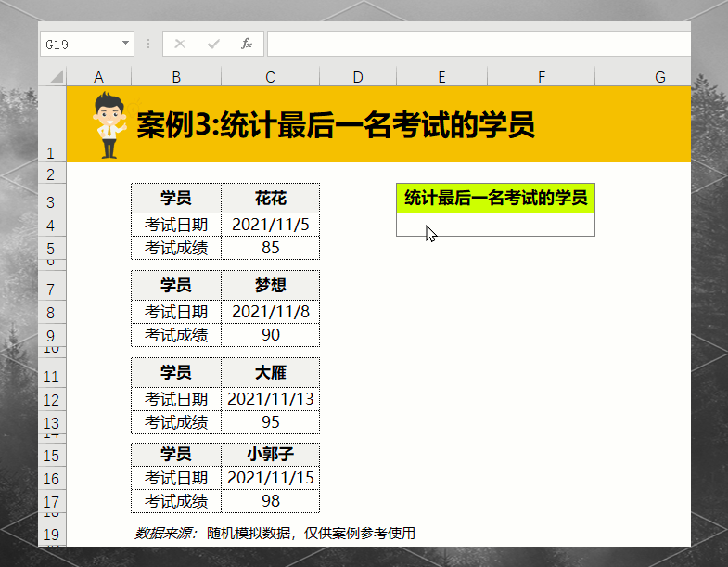Click cell containing 2021/11/5
The image size is (728, 567).
click(x=270, y=225)
